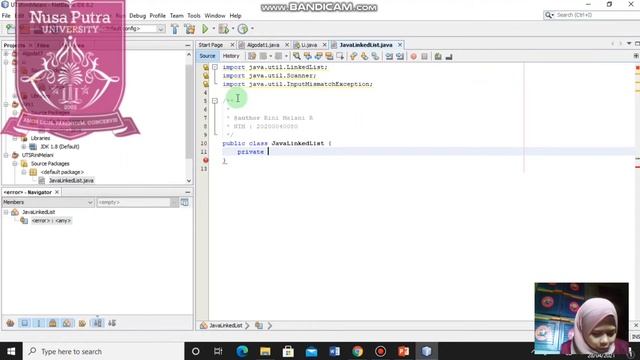640x360 pixels.
Task: Click Clean and Build Project icon
Action: point(190,29)
